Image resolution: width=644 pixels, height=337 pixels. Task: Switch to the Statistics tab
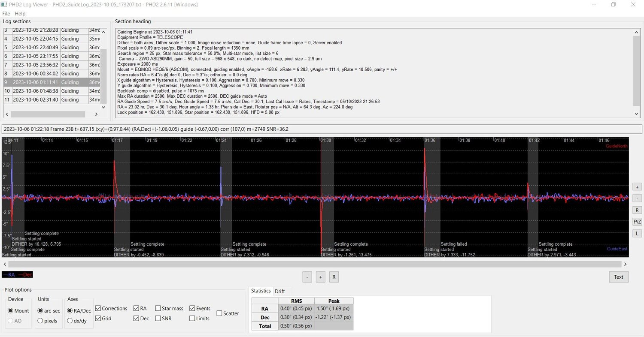click(261, 291)
